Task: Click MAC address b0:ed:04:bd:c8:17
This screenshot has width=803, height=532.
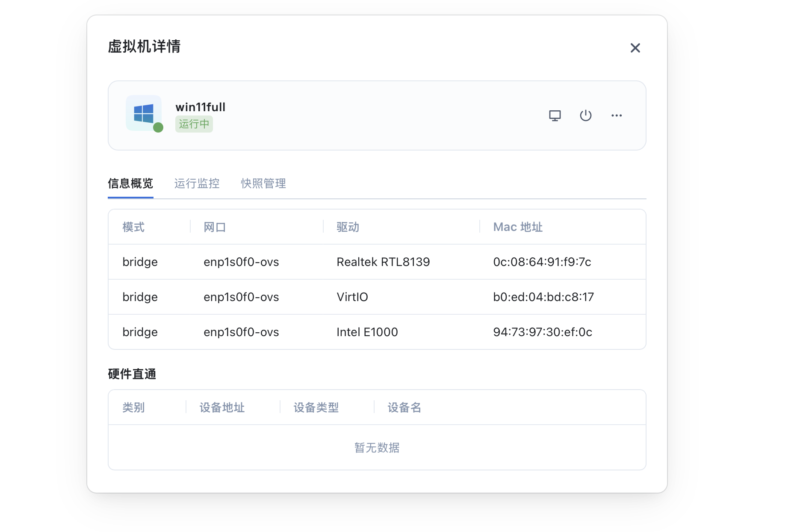Action: pyautogui.click(x=543, y=297)
